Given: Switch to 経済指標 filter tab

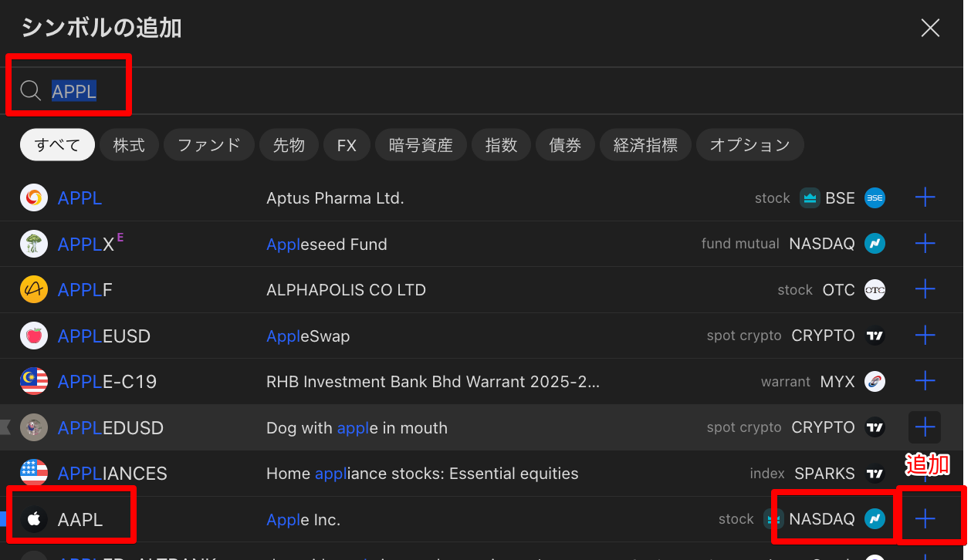Looking at the screenshot, I should point(645,145).
